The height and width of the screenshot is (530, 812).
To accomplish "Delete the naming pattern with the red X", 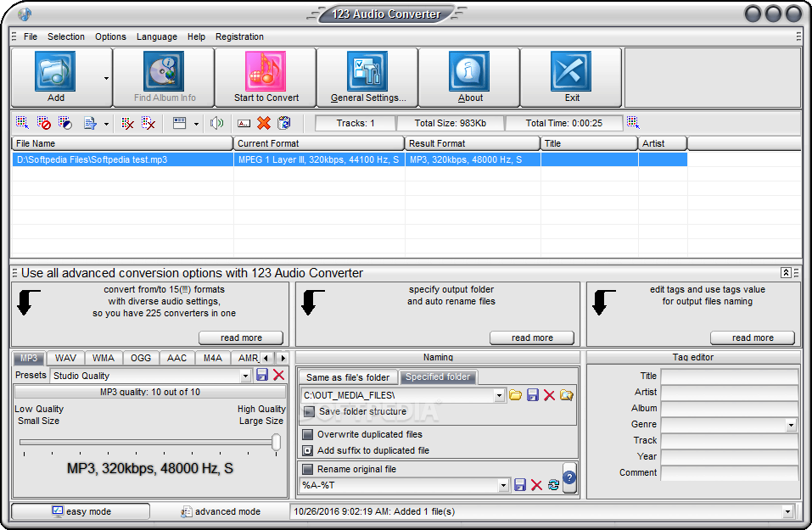I will pos(536,485).
